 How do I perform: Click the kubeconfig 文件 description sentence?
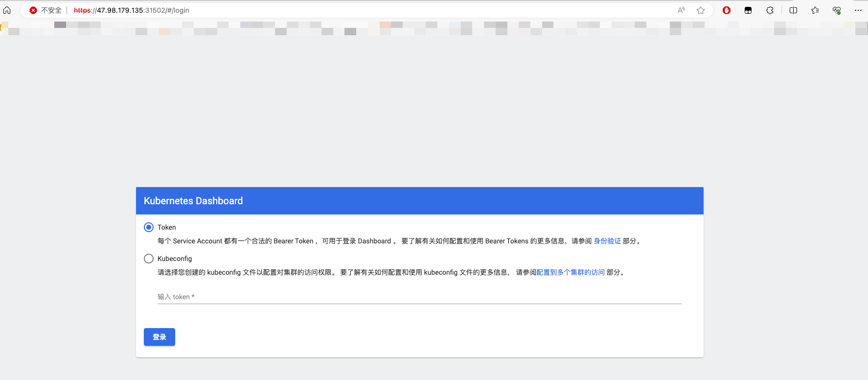pyautogui.click(x=392, y=272)
